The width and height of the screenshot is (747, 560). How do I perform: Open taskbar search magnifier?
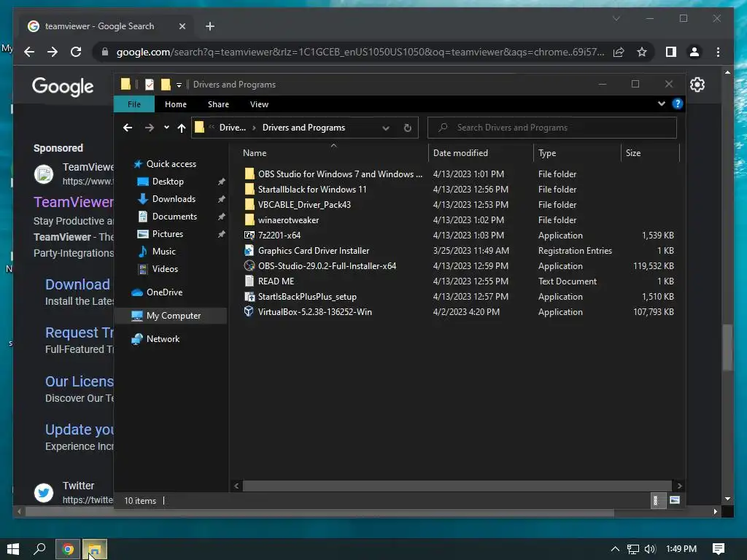point(39,549)
